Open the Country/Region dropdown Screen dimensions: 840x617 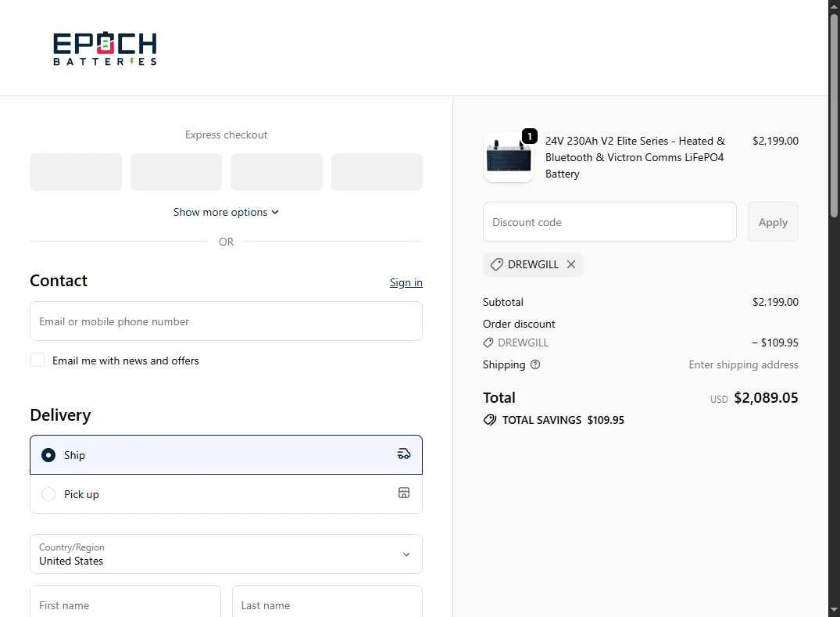(226, 554)
